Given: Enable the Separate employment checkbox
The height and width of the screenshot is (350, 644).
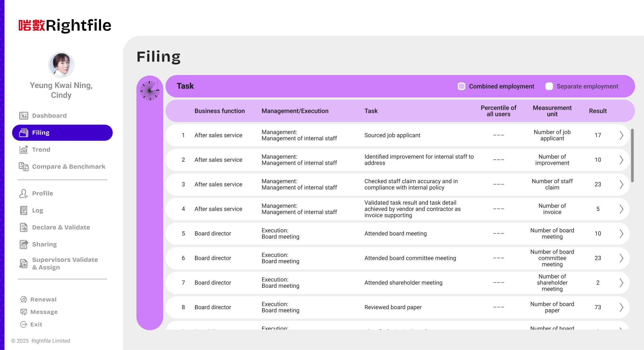Looking at the screenshot, I should coord(549,86).
